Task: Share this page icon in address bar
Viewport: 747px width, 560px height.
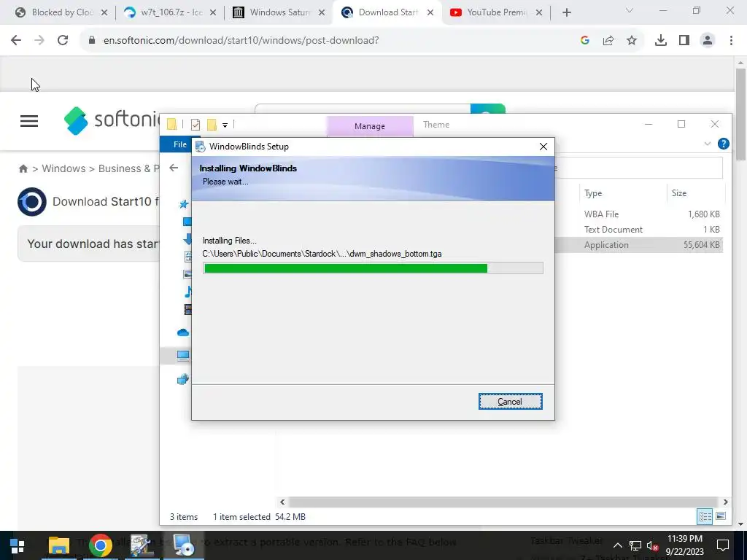Action: 608,41
